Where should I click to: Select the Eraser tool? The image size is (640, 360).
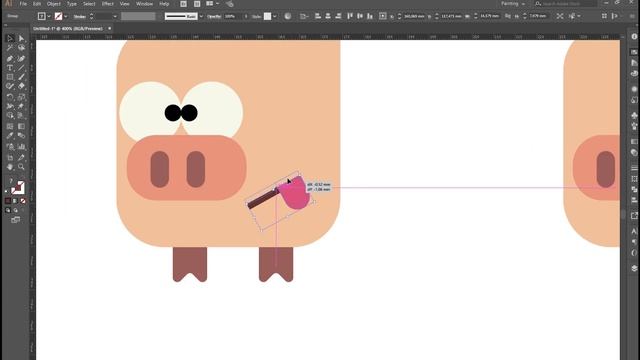(21, 87)
